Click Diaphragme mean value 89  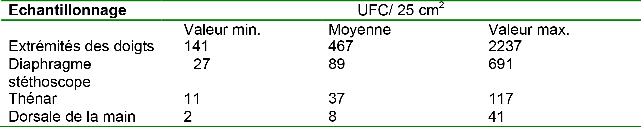(x=337, y=64)
